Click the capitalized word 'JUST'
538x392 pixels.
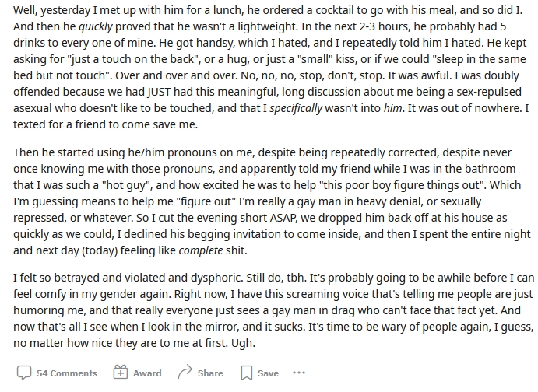(x=159, y=92)
